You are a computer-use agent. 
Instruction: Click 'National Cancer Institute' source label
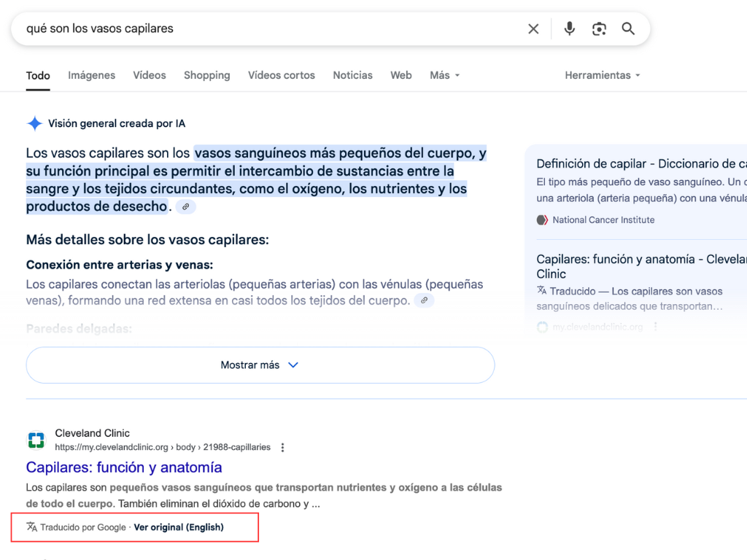[x=603, y=220]
